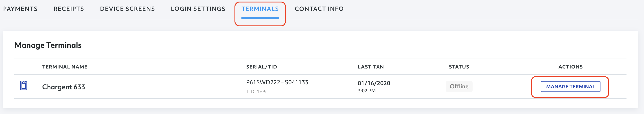Click the last transaction date 01/16/2020
The width and height of the screenshot is (644, 114).
(x=374, y=83)
